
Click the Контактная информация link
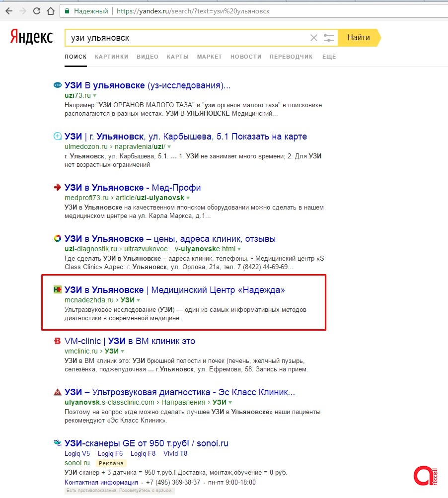click(x=101, y=483)
